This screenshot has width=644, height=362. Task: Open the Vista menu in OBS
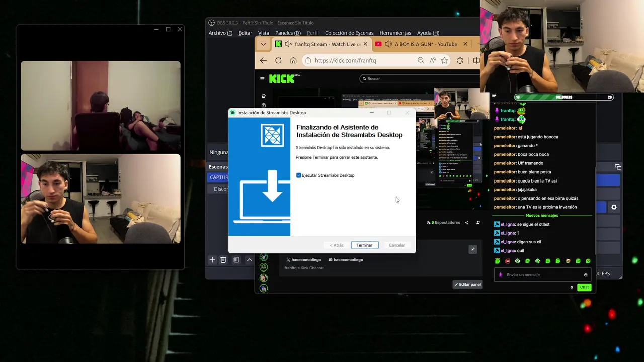(x=264, y=33)
